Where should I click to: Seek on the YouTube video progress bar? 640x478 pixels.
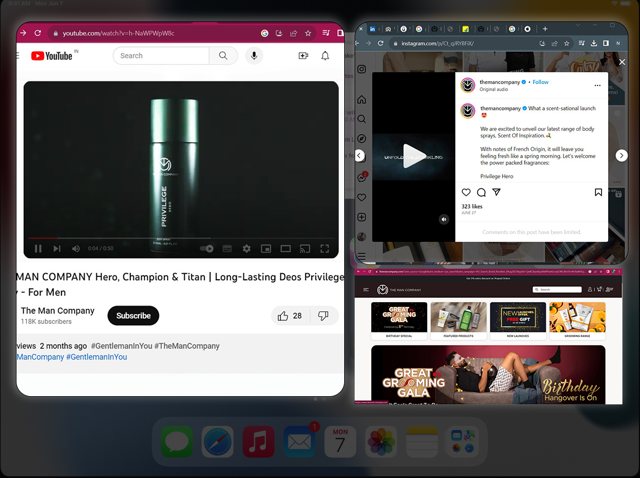point(181,238)
